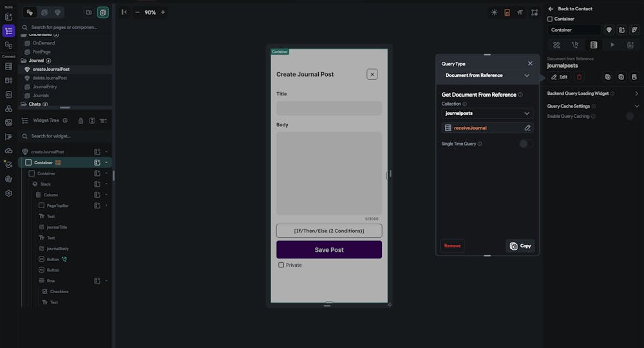Click the orange device preview icon
Viewport: 644px width, 348px height.
click(x=507, y=12)
